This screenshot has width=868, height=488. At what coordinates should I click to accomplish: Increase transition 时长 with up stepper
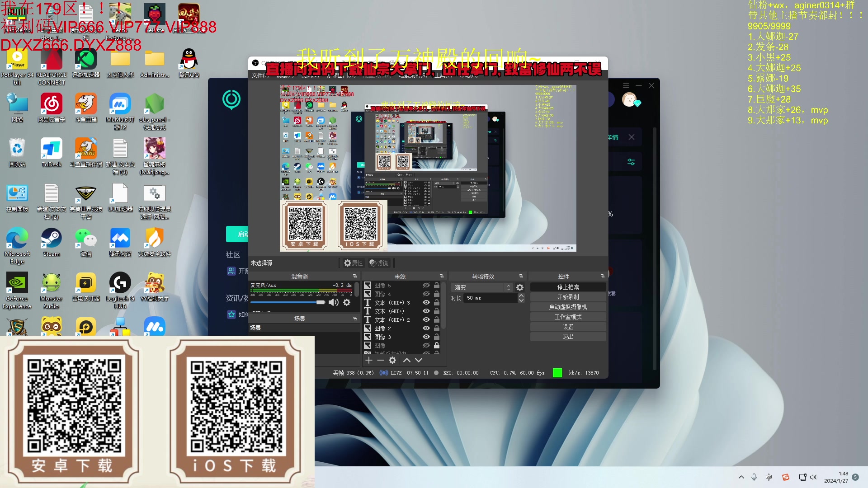[521, 296]
